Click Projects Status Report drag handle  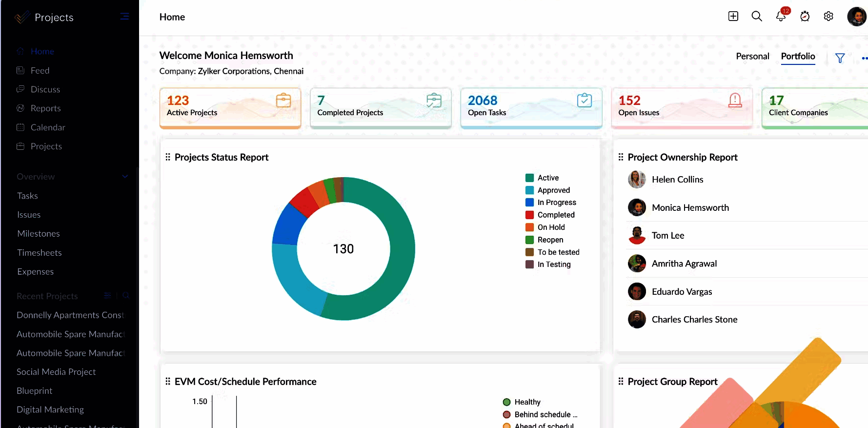(168, 157)
